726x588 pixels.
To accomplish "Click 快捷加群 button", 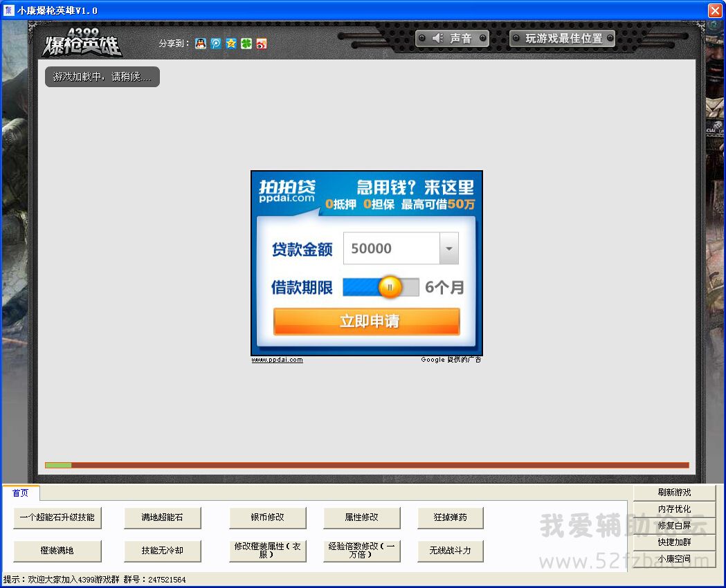I will (675, 542).
